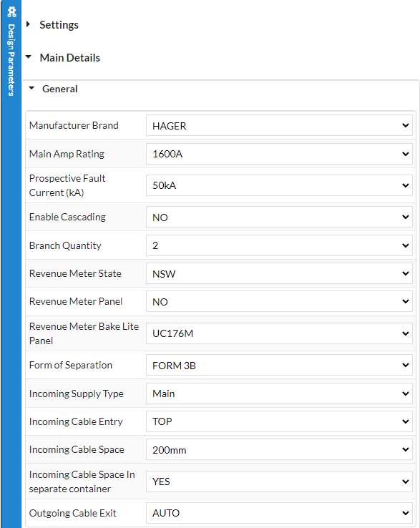Open the Incoming Supply Type dropdown
The height and width of the screenshot is (528, 420).
tap(279, 393)
